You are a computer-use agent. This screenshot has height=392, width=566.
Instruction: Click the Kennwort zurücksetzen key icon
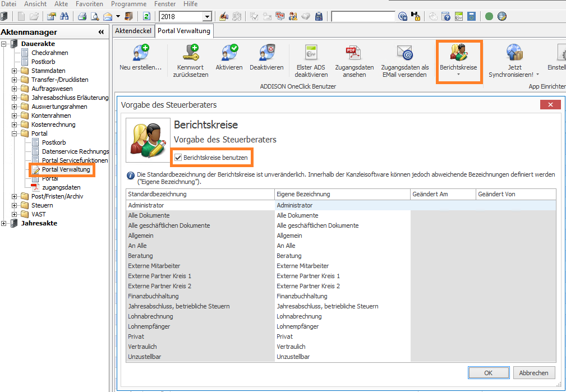tap(191, 53)
